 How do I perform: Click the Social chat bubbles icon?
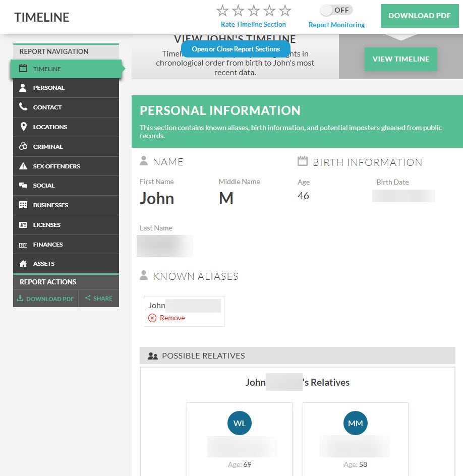[x=23, y=185]
